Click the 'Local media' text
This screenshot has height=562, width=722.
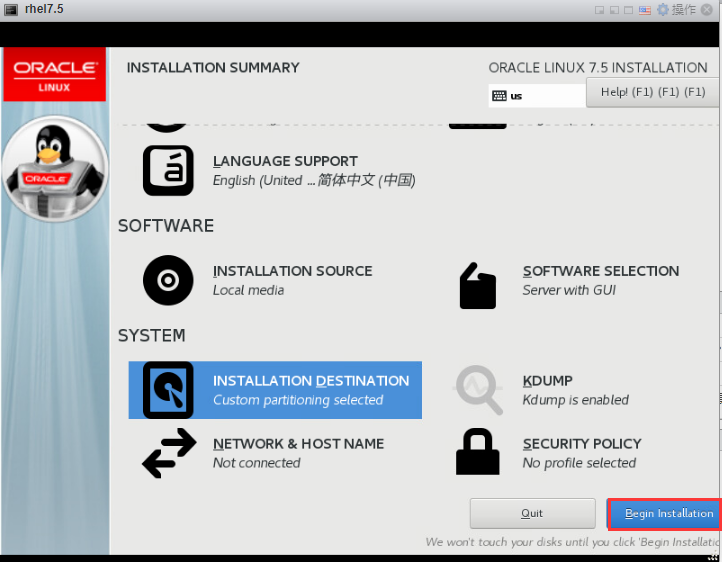coord(248,290)
